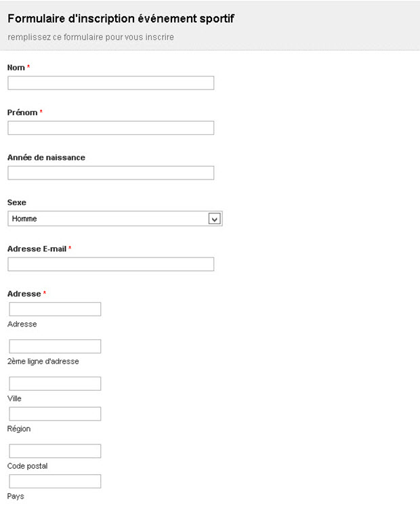Click the bold Adresse section label
Image resolution: width=420 pixels, height=508 pixels.
coord(24,294)
